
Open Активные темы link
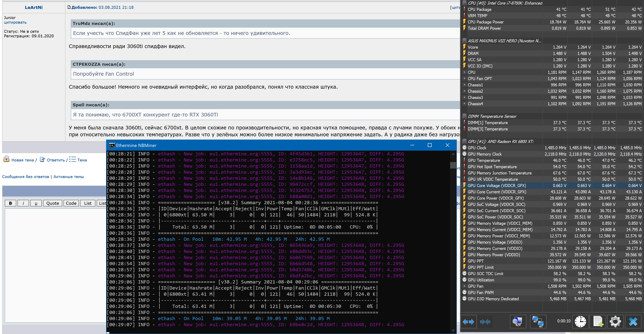point(69,177)
